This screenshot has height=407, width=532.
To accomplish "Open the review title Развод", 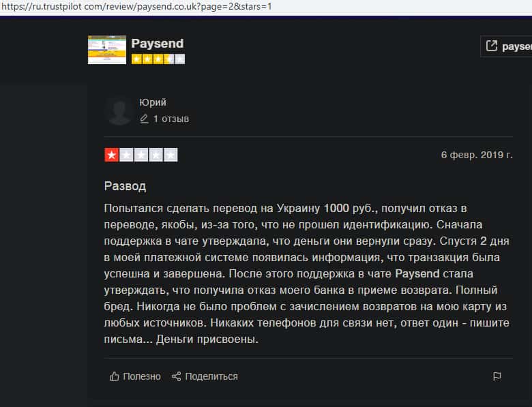I will [x=125, y=186].
